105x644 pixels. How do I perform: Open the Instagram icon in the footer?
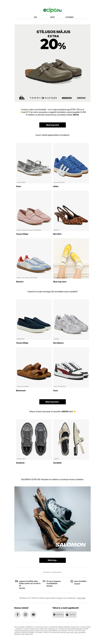(25, 614)
